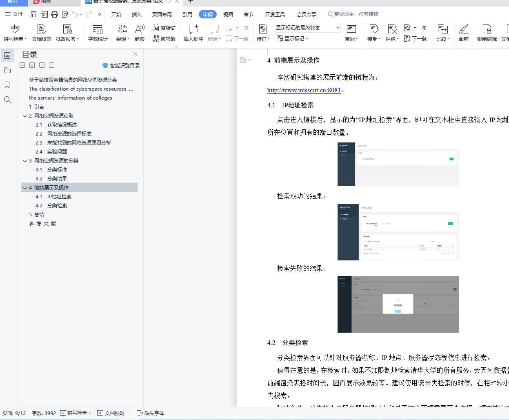
Task: Open the 文件 menu
Action: (14, 14)
